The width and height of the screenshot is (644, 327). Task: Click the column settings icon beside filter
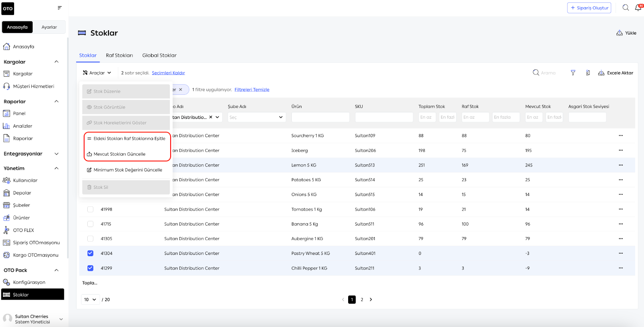pyautogui.click(x=588, y=73)
